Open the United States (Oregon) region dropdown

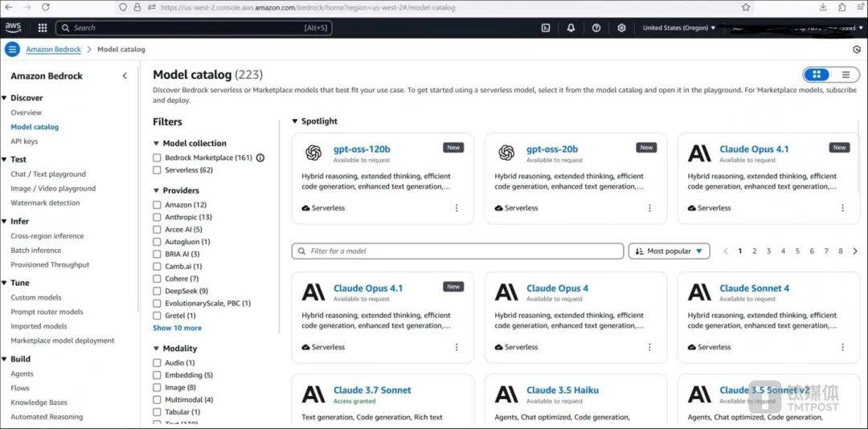click(x=679, y=27)
